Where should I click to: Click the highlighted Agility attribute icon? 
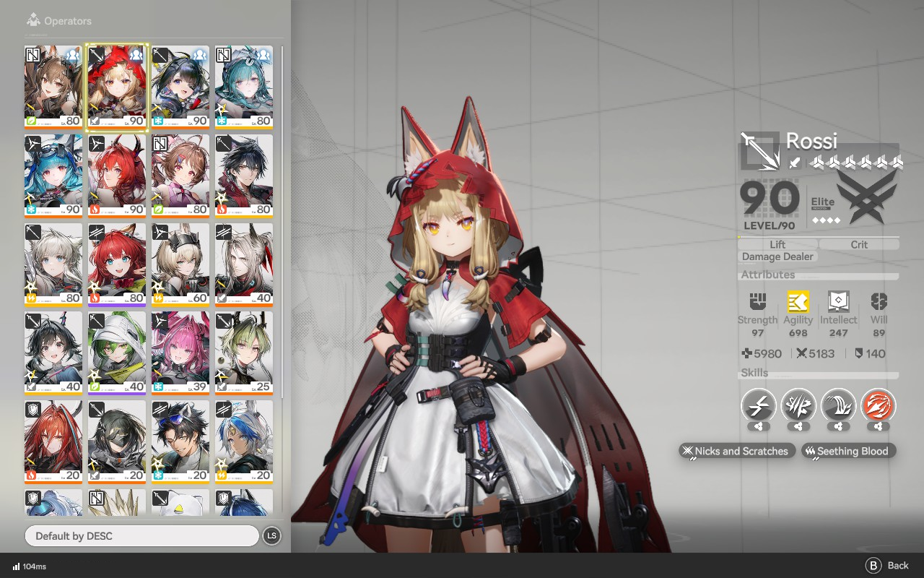coord(798,301)
